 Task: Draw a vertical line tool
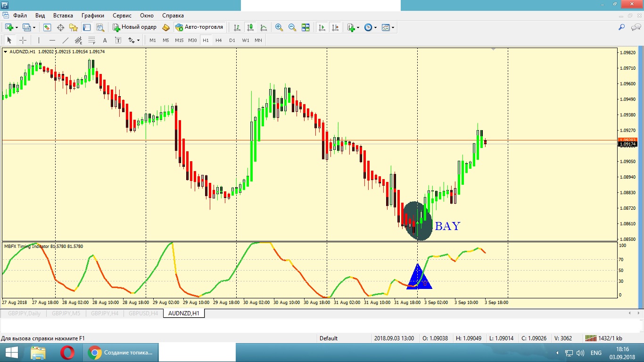tap(39, 41)
